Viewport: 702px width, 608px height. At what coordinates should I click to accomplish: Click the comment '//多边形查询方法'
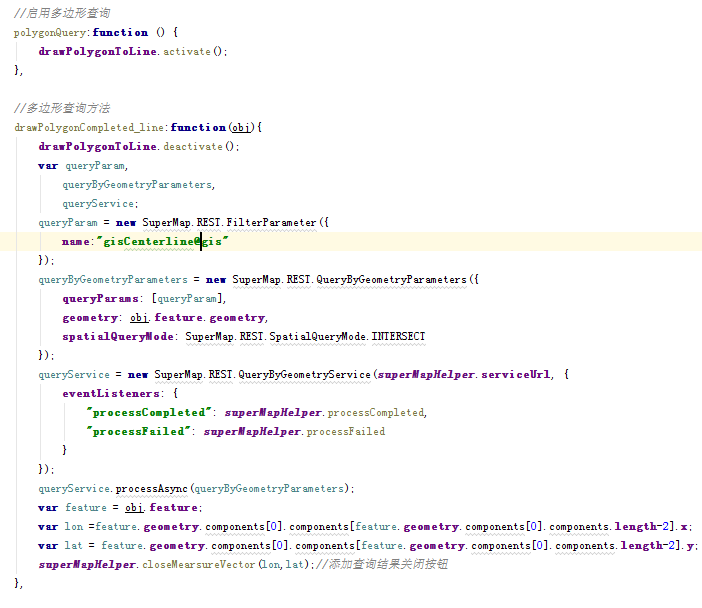(62, 108)
